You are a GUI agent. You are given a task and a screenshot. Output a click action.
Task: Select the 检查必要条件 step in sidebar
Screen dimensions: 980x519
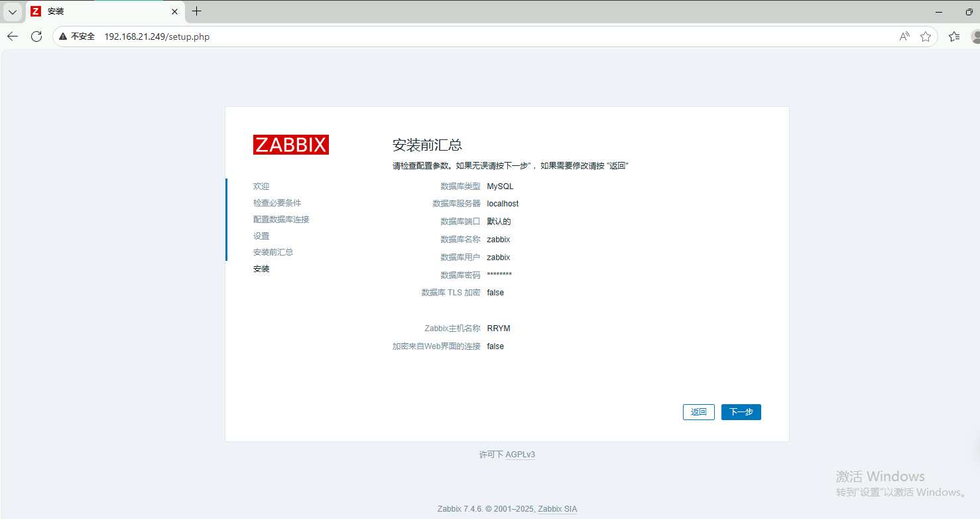[277, 202]
